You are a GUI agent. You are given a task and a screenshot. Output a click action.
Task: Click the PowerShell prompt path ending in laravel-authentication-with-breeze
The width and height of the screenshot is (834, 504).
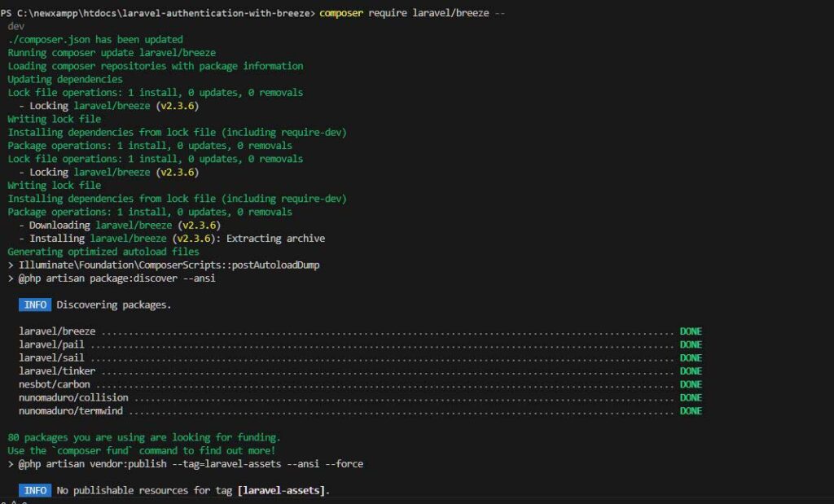(x=158, y=13)
